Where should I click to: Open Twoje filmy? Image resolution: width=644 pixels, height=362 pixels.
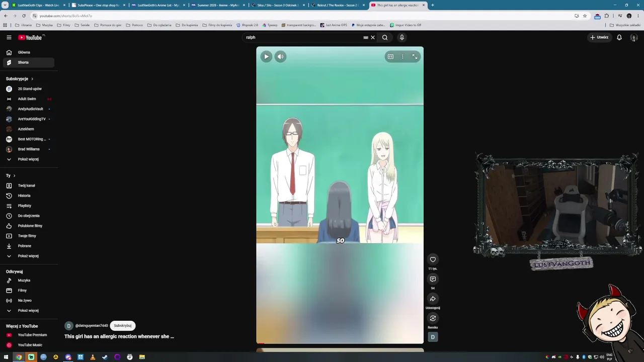[29, 236]
